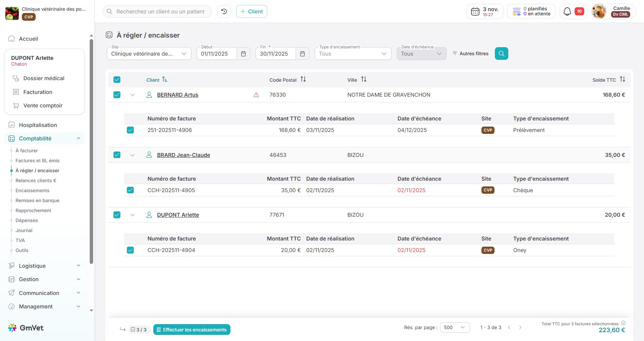This screenshot has width=644, height=341.
Task: Click the client or patient search field
Action: 160,12
